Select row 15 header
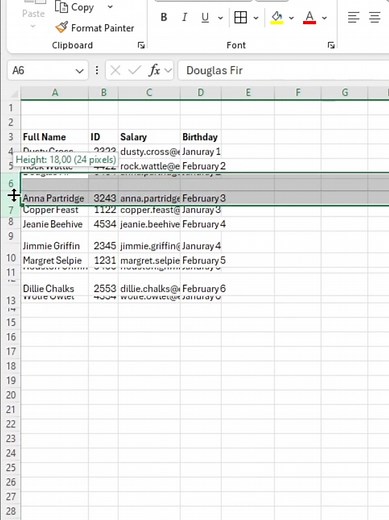Image resolution: width=389 pixels, height=520 pixels. coord(11,322)
